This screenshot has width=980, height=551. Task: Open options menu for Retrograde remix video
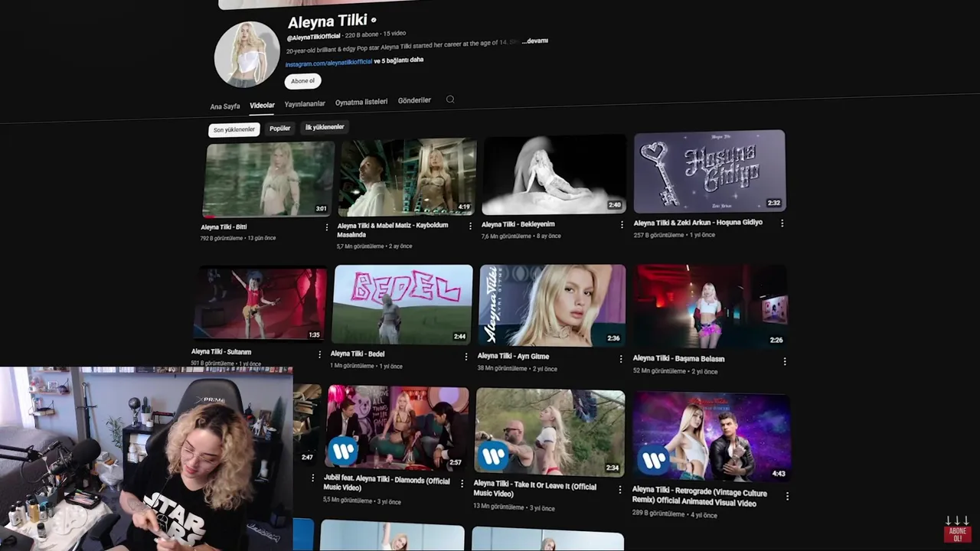point(787,496)
